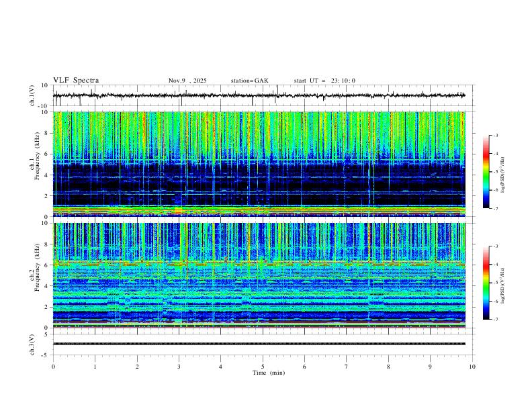Click the '-7' label on lower color scale
Viewport: 532px width, 411px height.
click(496, 320)
